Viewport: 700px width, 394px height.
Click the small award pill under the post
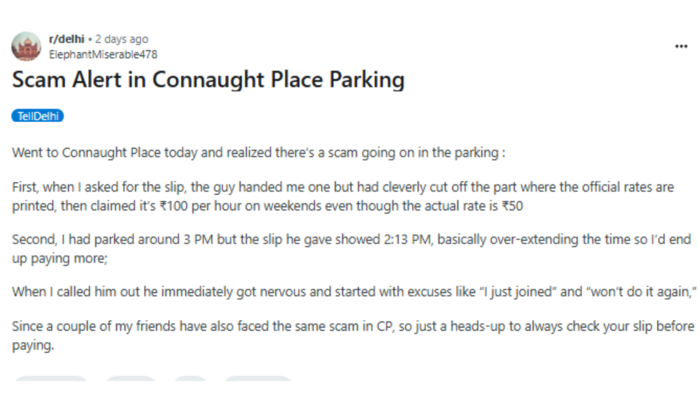pos(190,378)
